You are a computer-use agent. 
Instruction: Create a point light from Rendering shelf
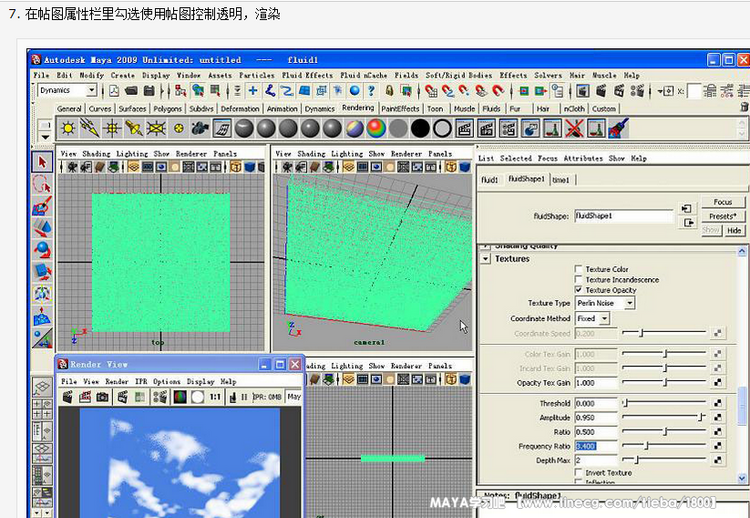tap(112, 128)
